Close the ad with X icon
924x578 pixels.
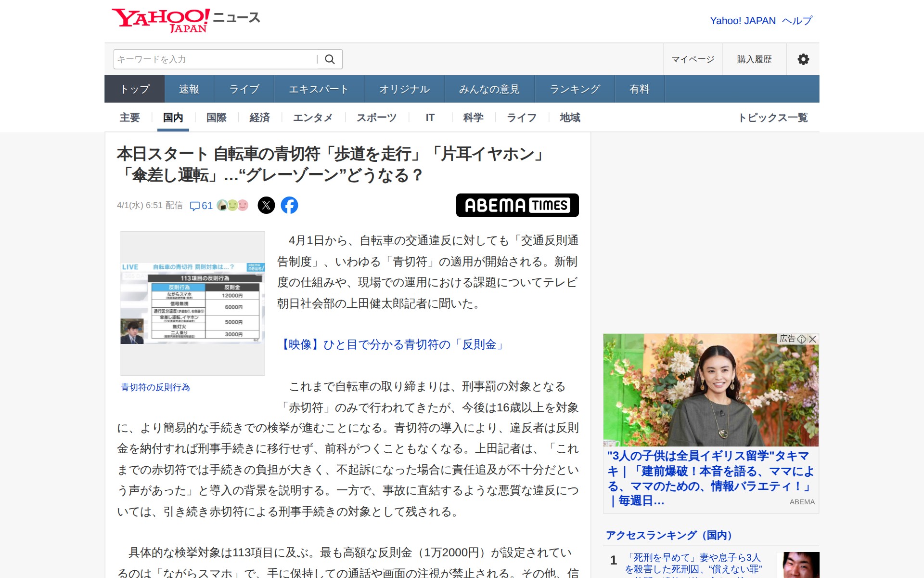[813, 339]
